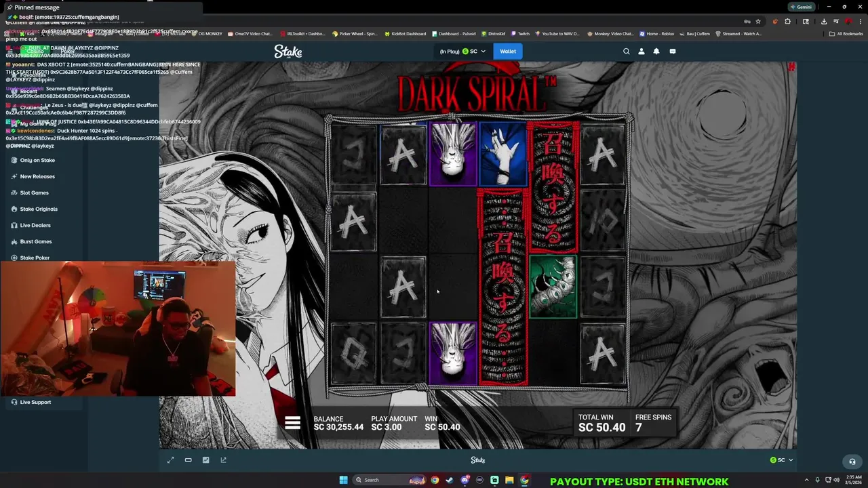Open Discord from the taskbar
This screenshot has width=868, height=488.
coord(465,480)
